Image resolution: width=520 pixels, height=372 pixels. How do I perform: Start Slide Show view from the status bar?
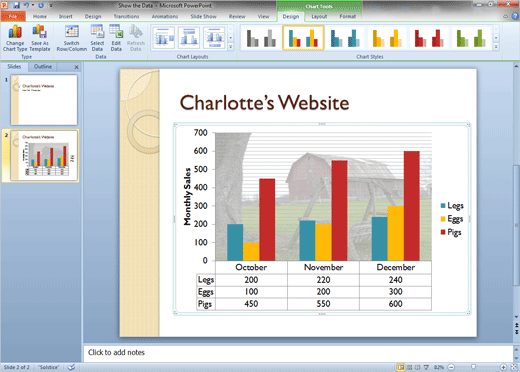426,367
